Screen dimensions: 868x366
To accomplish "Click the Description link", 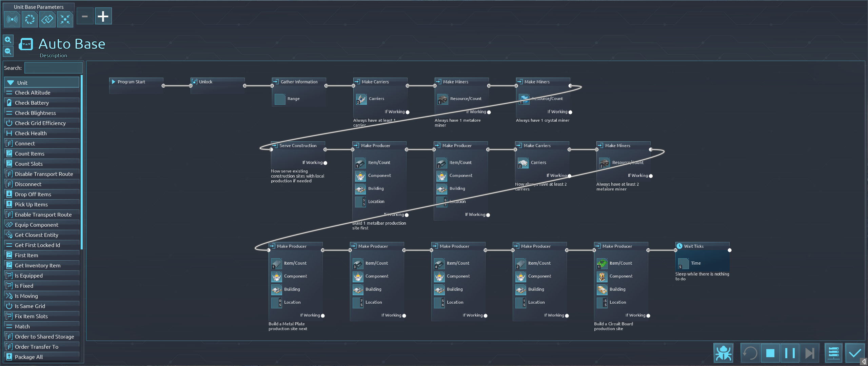I will pos(53,56).
